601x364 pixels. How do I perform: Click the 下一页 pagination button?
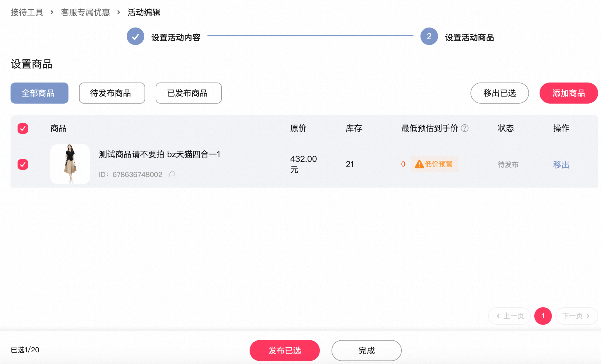[x=576, y=316]
